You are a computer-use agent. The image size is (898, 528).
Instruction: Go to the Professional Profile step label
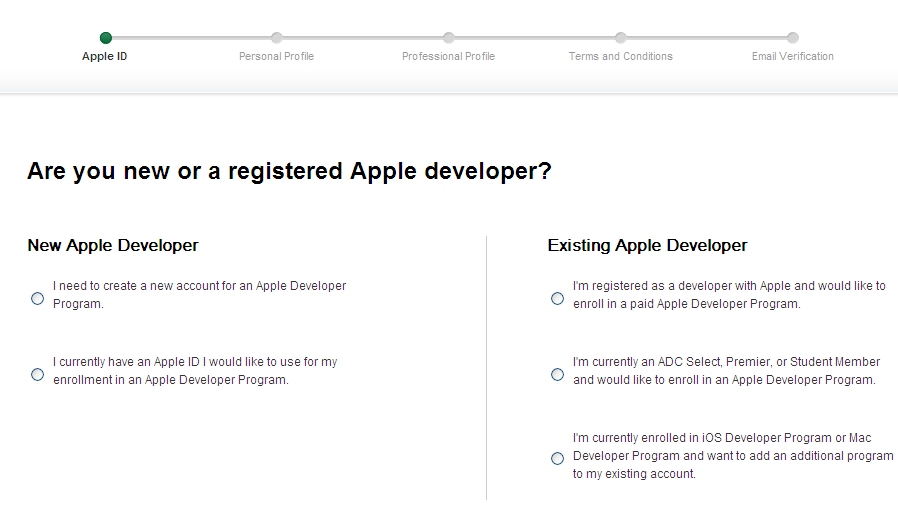(448, 56)
